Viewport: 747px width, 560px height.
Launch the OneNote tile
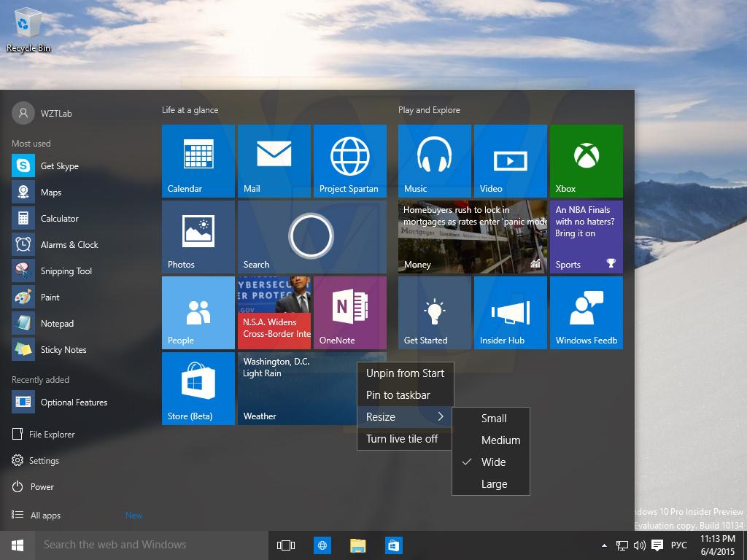pos(349,312)
